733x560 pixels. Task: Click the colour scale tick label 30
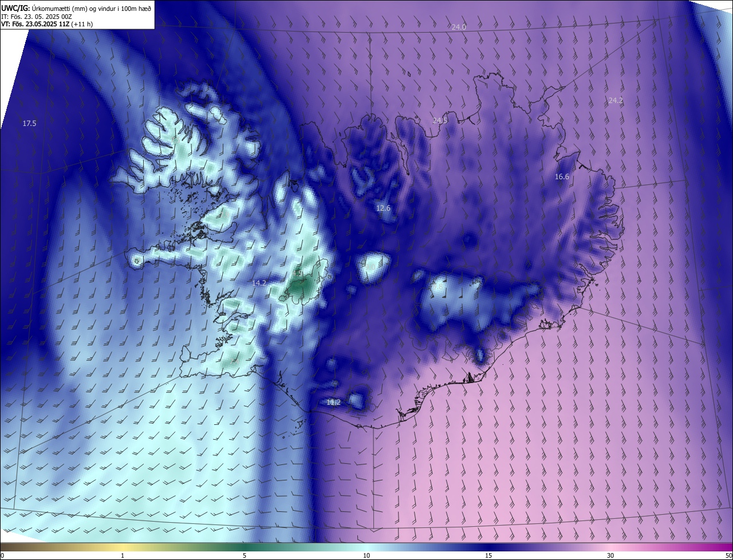pos(610,555)
